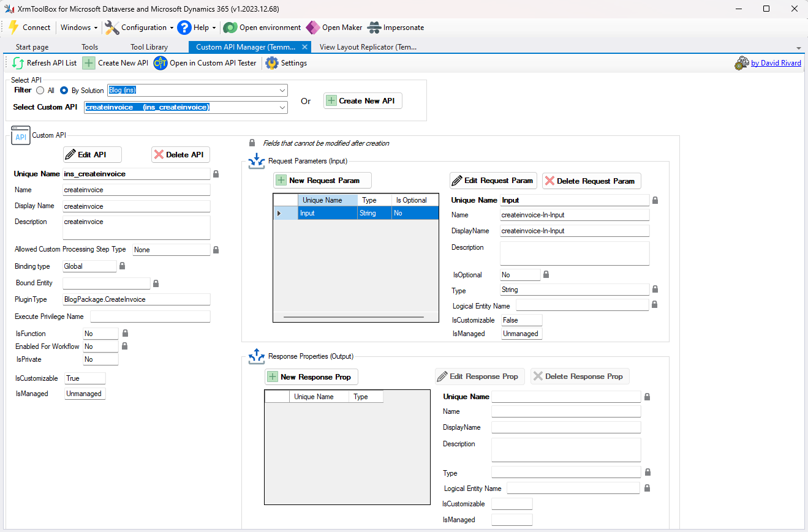Switch to the Tools tab
Image resolution: width=808 pixels, height=532 pixels.
click(x=89, y=47)
